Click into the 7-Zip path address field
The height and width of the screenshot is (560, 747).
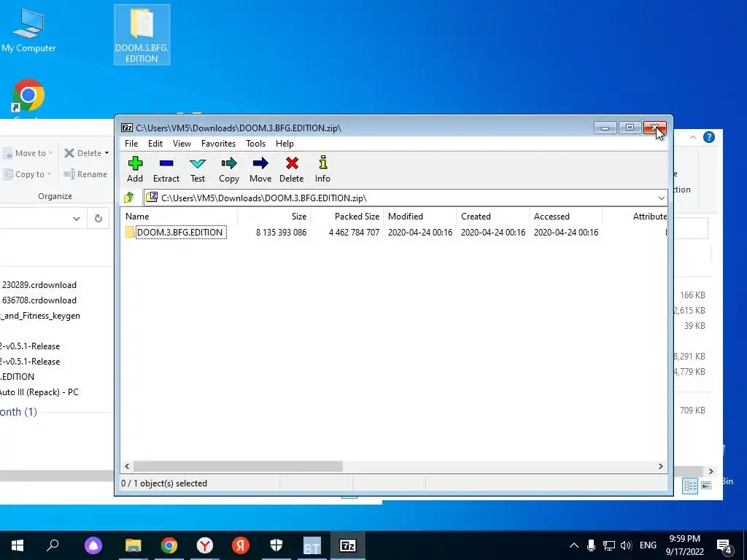point(405,198)
